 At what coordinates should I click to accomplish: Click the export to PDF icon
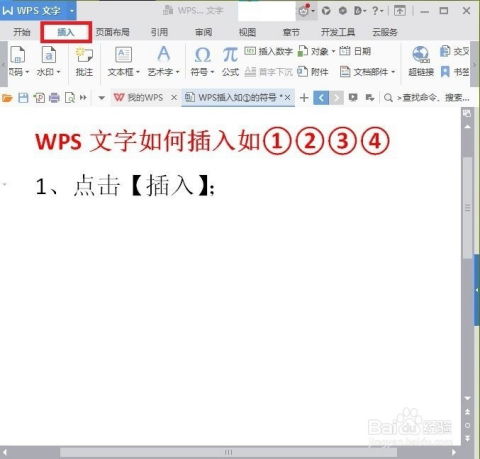(x=39, y=98)
